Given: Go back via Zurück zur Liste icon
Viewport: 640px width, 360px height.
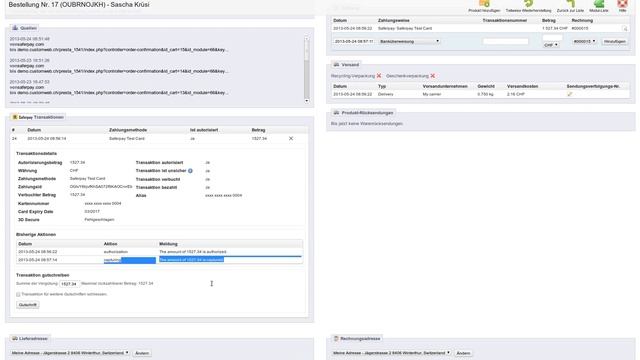Looking at the screenshot, I should pyautogui.click(x=570, y=4).
